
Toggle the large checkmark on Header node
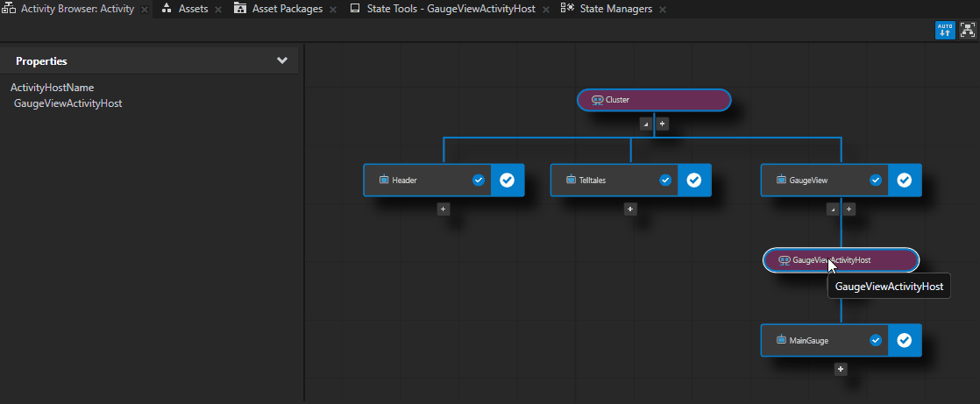pos(507,180)
